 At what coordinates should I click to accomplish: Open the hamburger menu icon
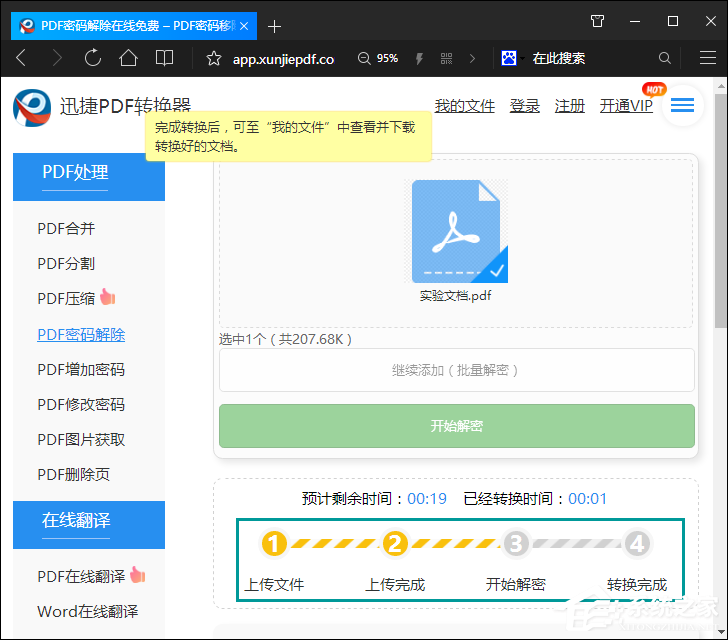click(683, 105)
